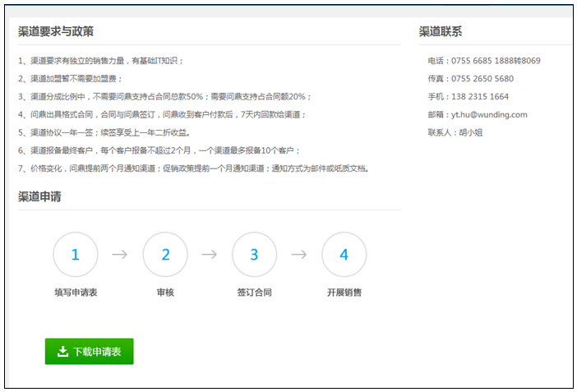Click the step 1 circle icon
577x392 pixels.
(76, 255)
